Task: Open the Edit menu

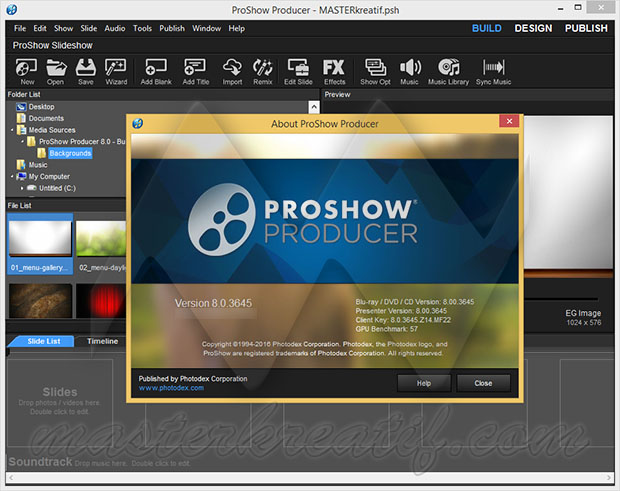Action: (x=40, y=28)
